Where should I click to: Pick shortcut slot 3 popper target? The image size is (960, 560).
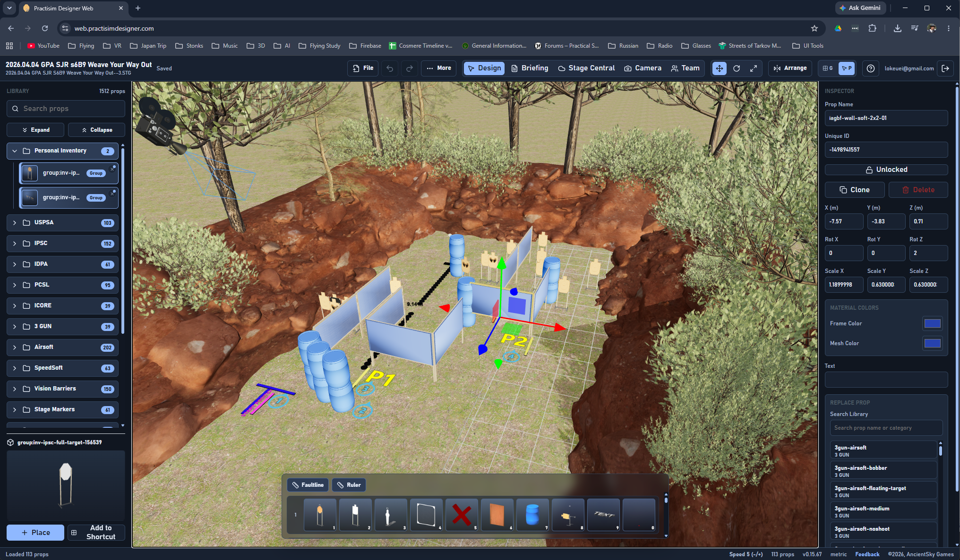(391, 515)
